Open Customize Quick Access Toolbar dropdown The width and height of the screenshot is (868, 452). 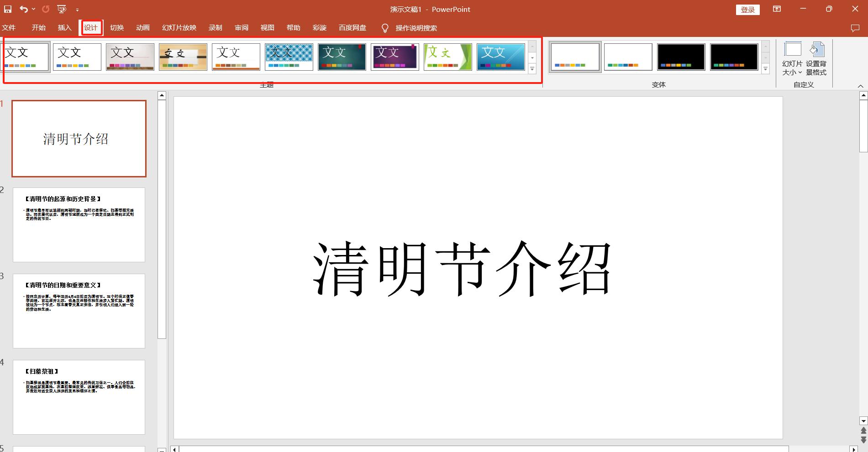[x=78, y=9]
